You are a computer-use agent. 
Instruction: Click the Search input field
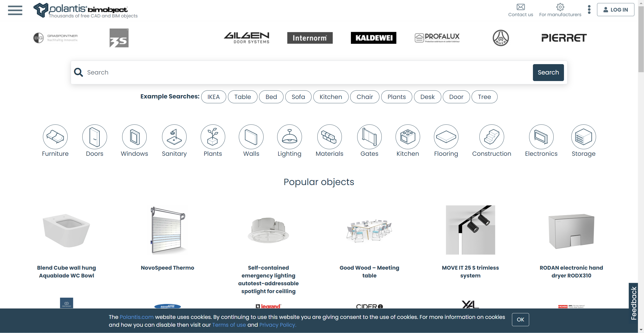tap(308, 72)
